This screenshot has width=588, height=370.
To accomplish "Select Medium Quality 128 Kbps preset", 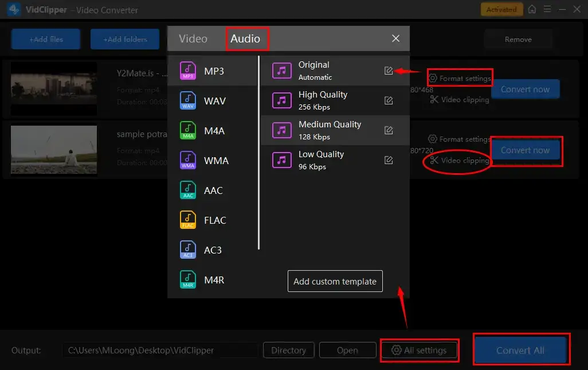I will (330, 130).
